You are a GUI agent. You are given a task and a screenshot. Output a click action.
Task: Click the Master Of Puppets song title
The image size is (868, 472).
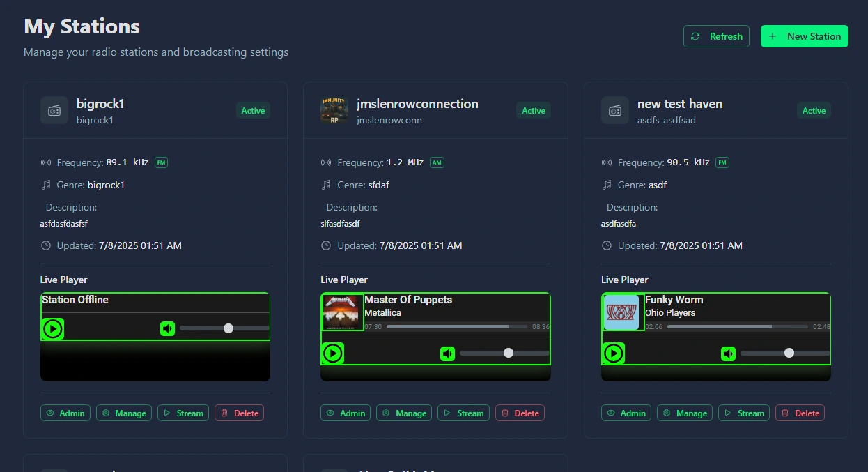pyautogui.click(x=408, y=300)
